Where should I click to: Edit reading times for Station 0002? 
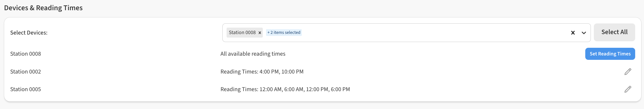click(628, 72)
